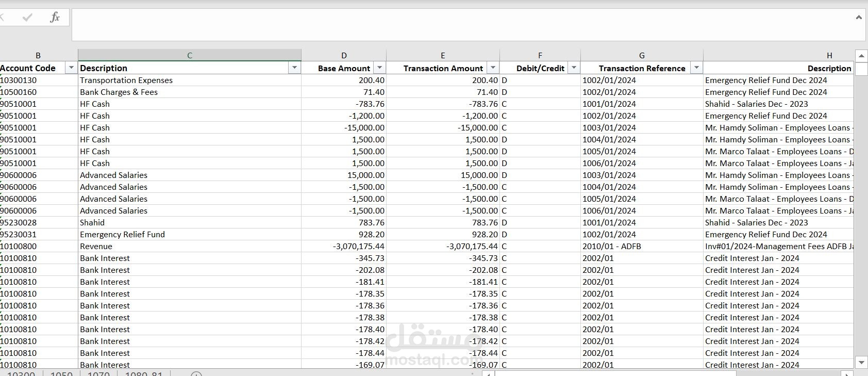Select the 'Shahid' description cell in column C
Image resolution: width=868 pixels, height=376 pixels.
(190, 222)
